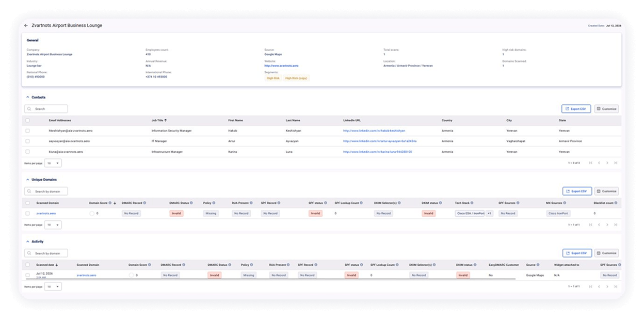Go to next page in Contacts pagination
Viewport: 644px width, 320px height.
(x=607, y=163)
